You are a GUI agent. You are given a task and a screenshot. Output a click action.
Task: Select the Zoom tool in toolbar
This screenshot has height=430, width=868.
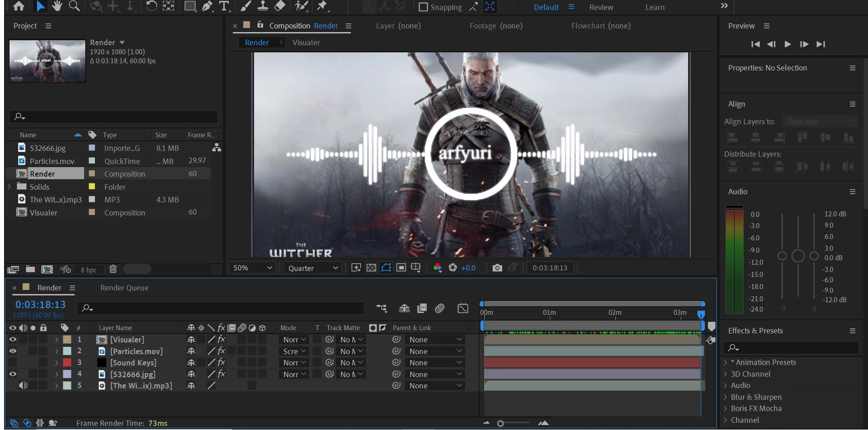(x=74, y=6)
